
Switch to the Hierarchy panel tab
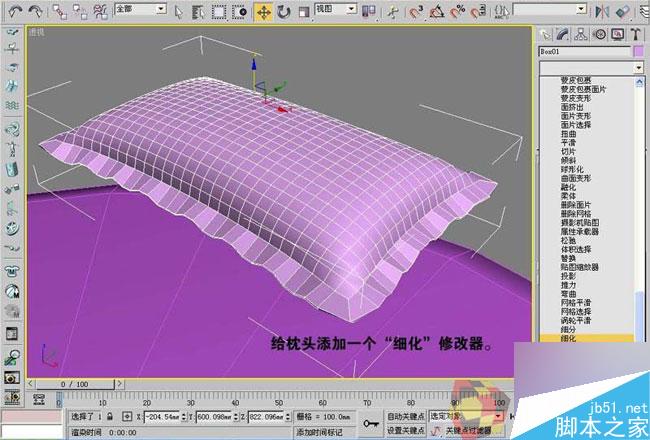(x=581, y=35)
